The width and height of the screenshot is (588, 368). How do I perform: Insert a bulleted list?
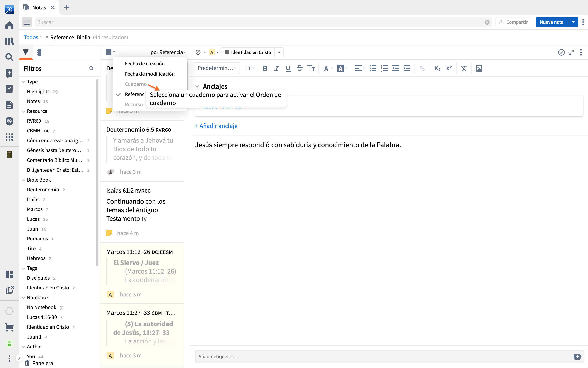click(x=373, y=68)
